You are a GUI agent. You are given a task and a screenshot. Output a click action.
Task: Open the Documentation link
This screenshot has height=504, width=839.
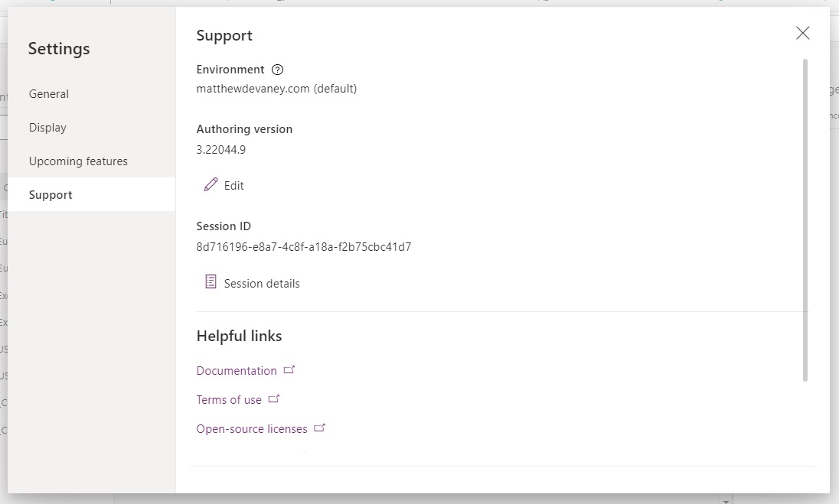coord(237,369)
